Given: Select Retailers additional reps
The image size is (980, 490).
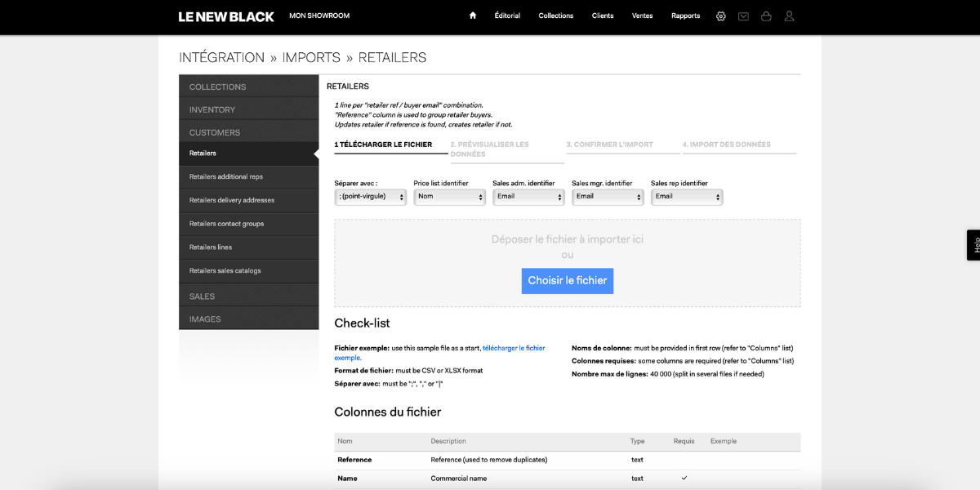Looking at the screenshot, I should click(x=249, y=177).
